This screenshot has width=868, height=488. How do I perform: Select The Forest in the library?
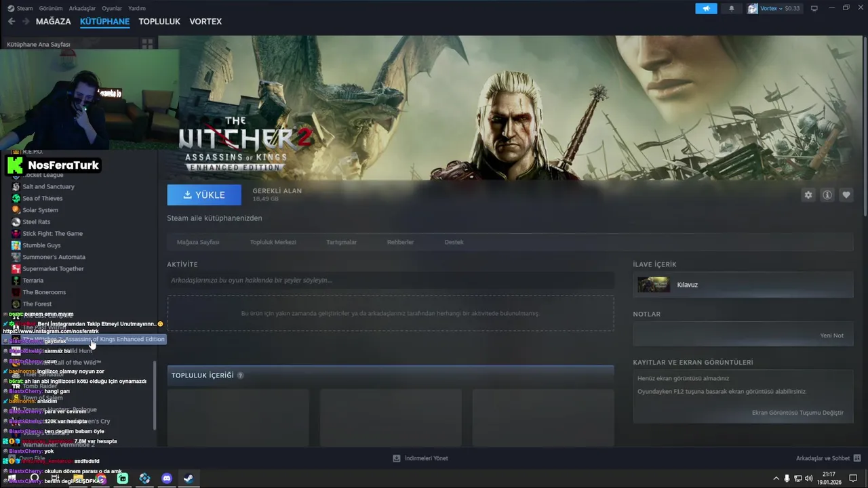coord(37,304)
